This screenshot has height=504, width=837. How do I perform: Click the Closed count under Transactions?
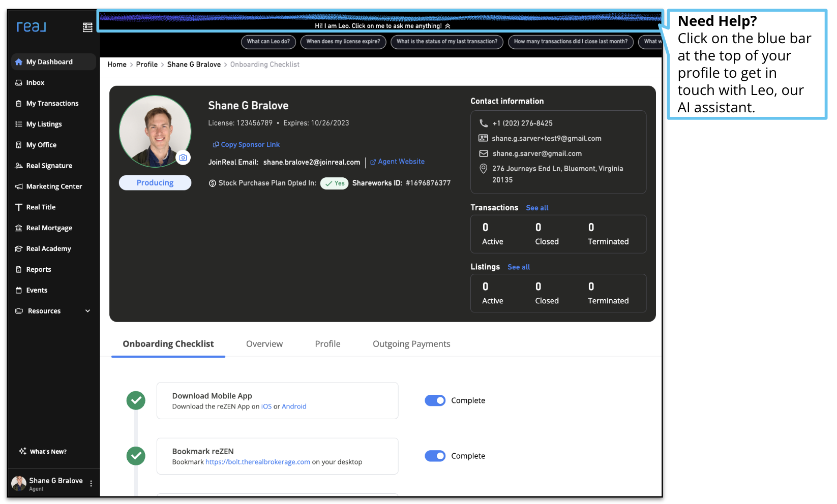[539, 228]
